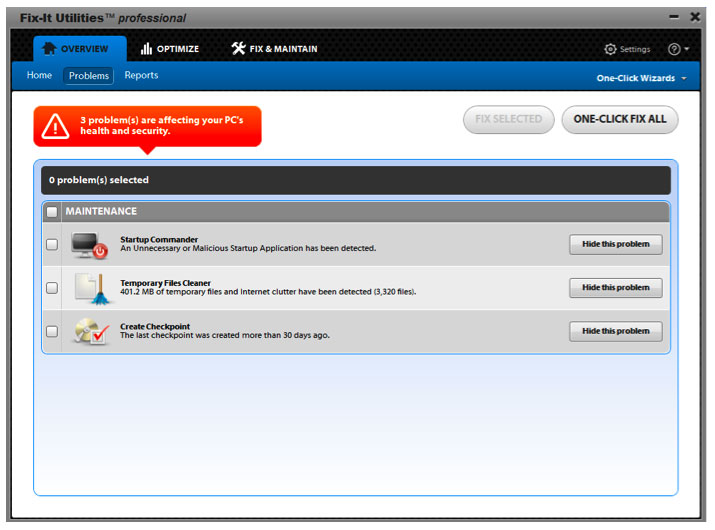Click the Optimize bar chart icon
This screenshot has width=715, height=530.
tap(146, 48)
